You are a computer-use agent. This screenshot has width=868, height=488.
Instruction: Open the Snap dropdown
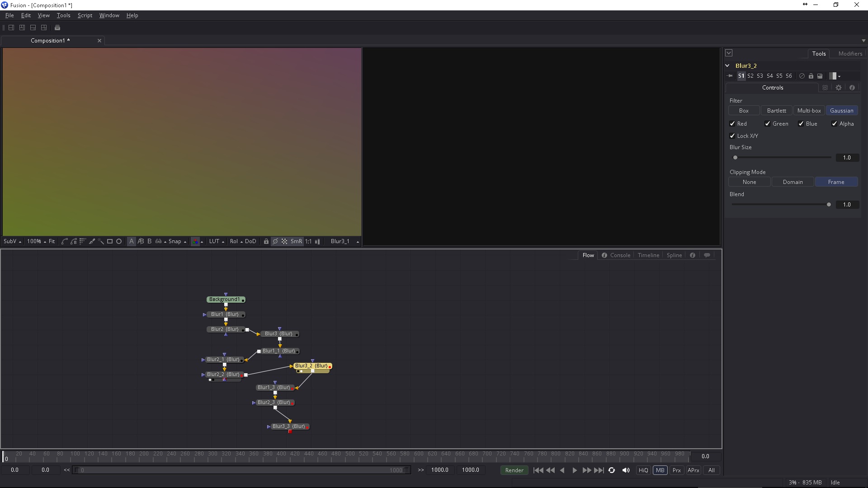coord(177,241)
